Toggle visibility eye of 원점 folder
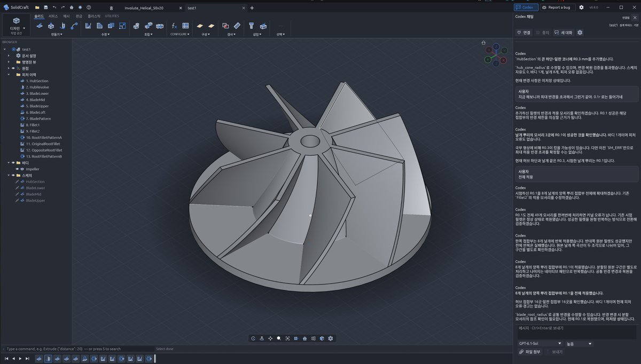The image size is (641, 364). pos(13,68)
